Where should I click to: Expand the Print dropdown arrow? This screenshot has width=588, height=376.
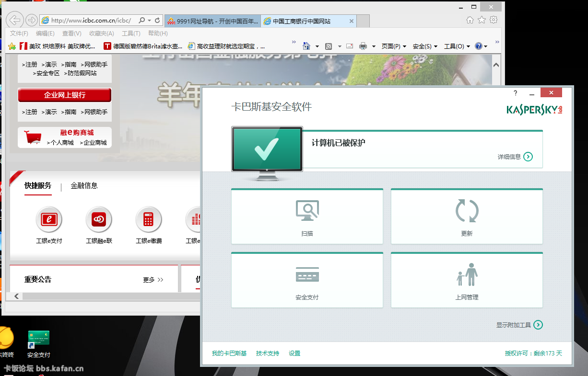coord(374,46)
